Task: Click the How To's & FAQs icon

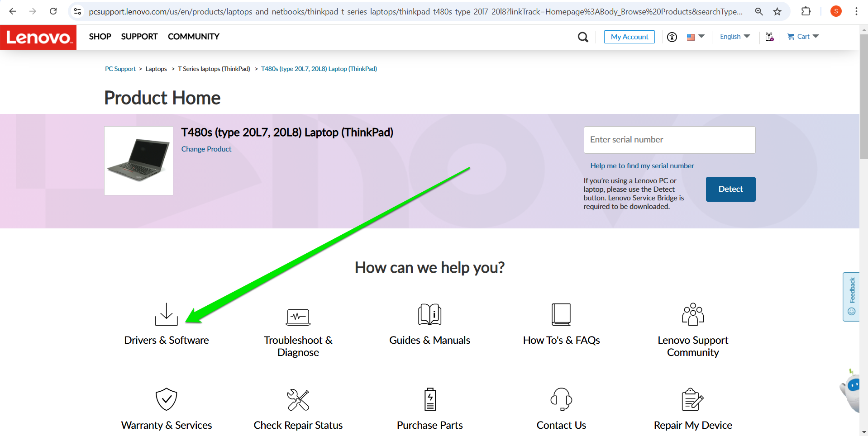Action: [x=561, y=314]
